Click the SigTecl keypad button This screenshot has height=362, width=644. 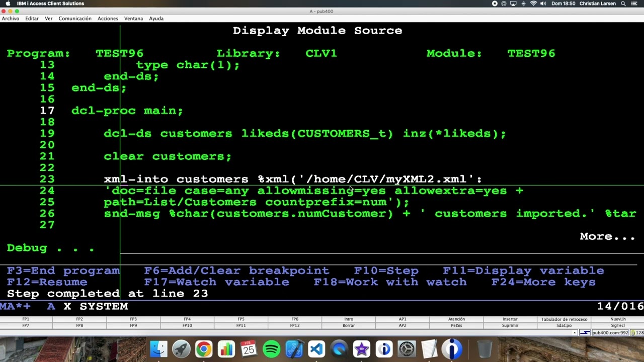[618, 325]
